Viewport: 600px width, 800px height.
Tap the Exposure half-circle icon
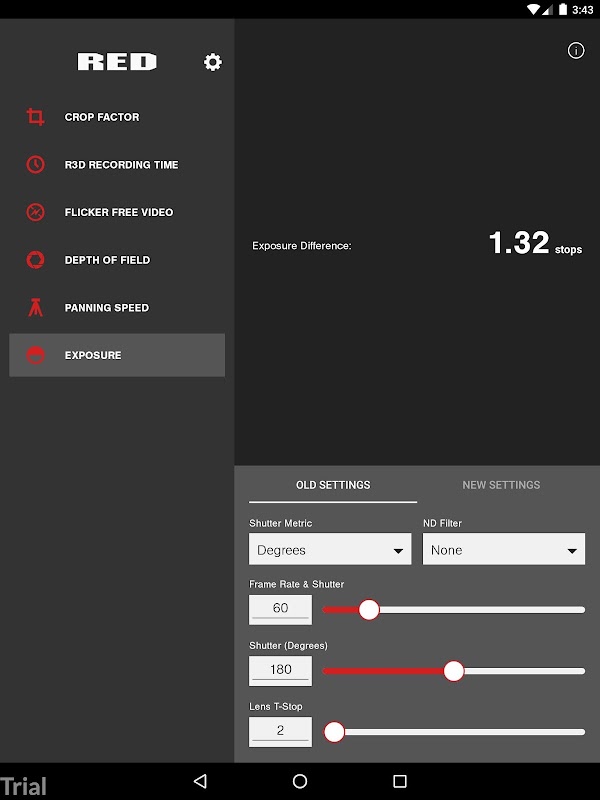35,355
